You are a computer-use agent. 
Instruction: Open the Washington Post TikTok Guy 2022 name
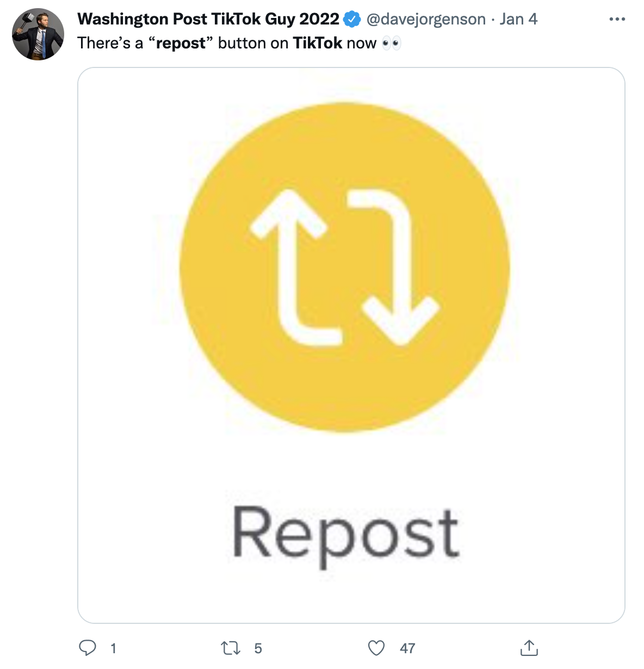[x=208, y=20]
